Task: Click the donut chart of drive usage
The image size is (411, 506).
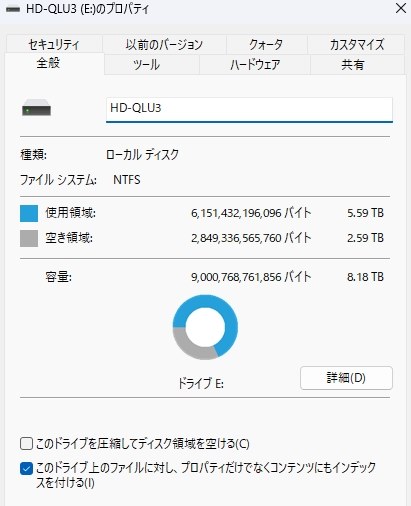Action: pos(205,327)
